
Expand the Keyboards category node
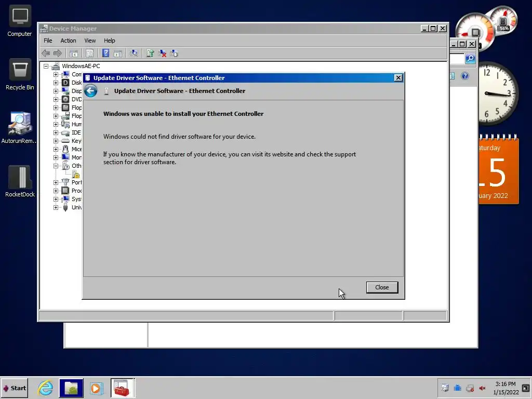click(x=56, y=141)
